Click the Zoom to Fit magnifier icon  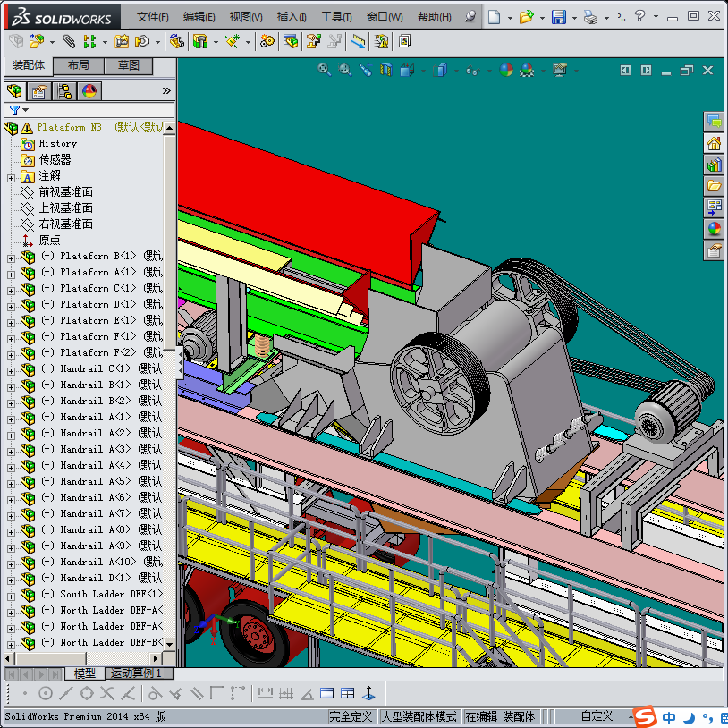[x=325, y=70]
